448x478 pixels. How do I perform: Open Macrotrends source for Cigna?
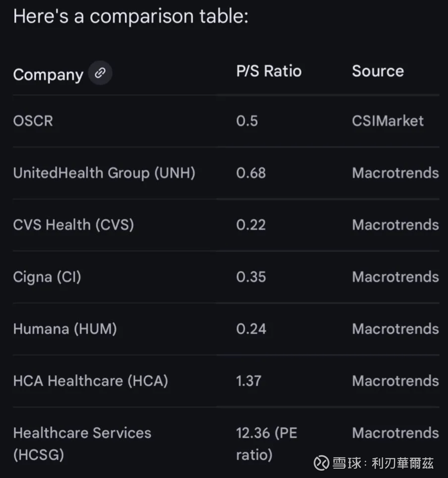(395, 277)
